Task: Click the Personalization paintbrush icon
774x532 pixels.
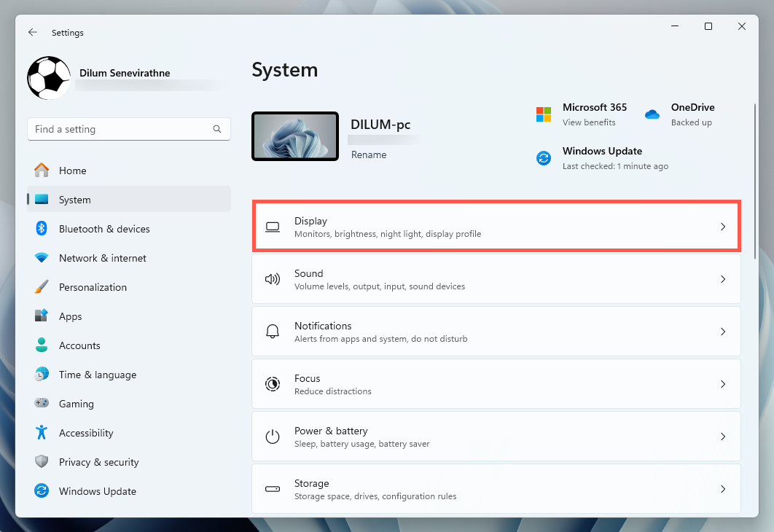Action: coord(42,287)
